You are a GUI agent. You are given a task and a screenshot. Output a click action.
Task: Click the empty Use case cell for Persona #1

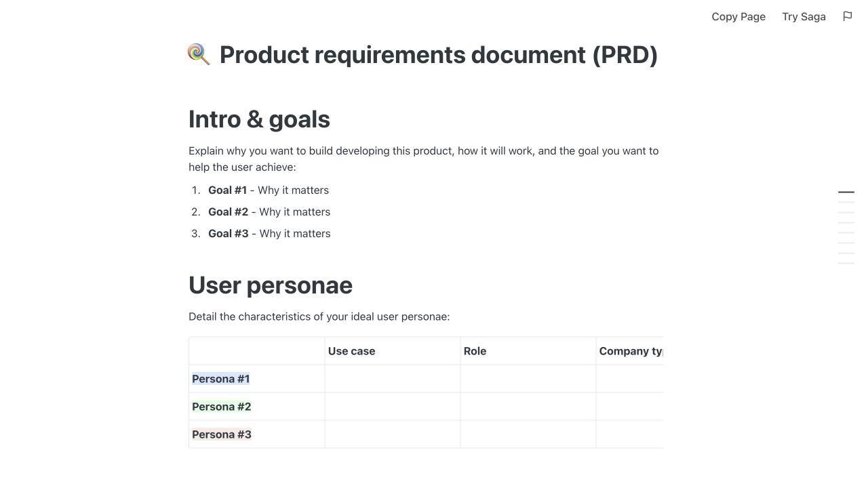pos(393,379)
